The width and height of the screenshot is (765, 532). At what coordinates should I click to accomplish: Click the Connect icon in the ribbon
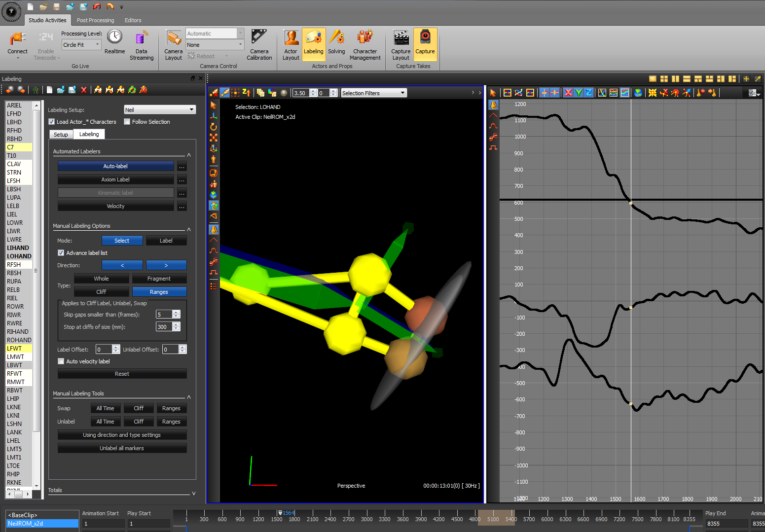17,39
